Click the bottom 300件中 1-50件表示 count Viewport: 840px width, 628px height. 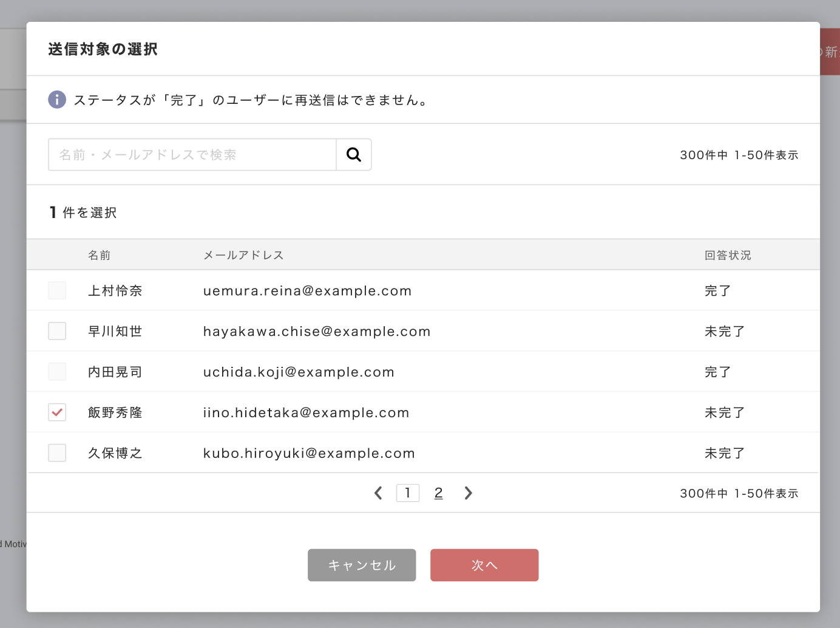(739, 493)
